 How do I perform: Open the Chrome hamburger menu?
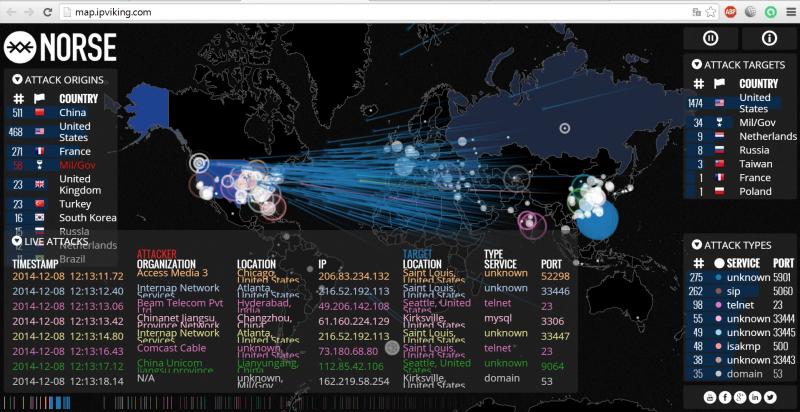(790, 12)
